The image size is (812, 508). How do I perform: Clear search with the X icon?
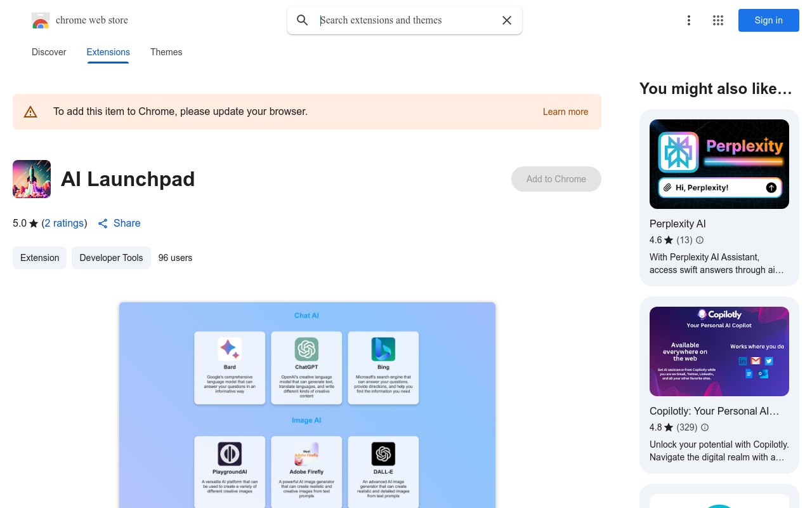[507, 20]
